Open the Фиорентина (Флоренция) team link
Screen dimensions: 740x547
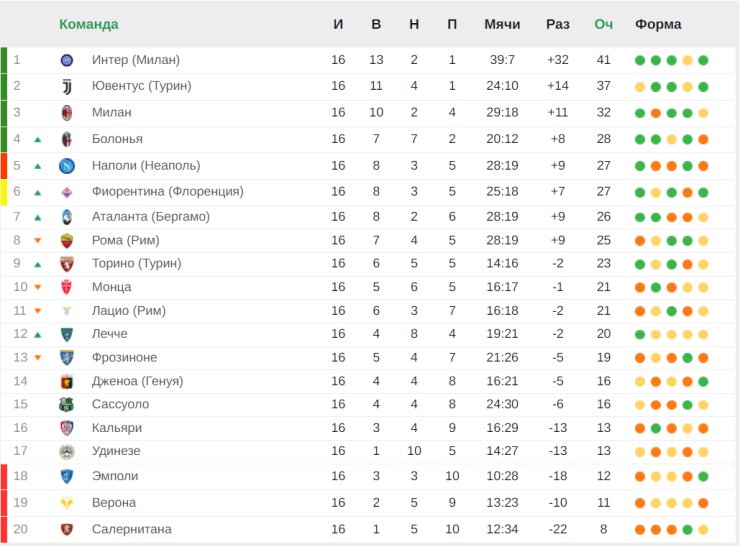[x=168, y=192]
